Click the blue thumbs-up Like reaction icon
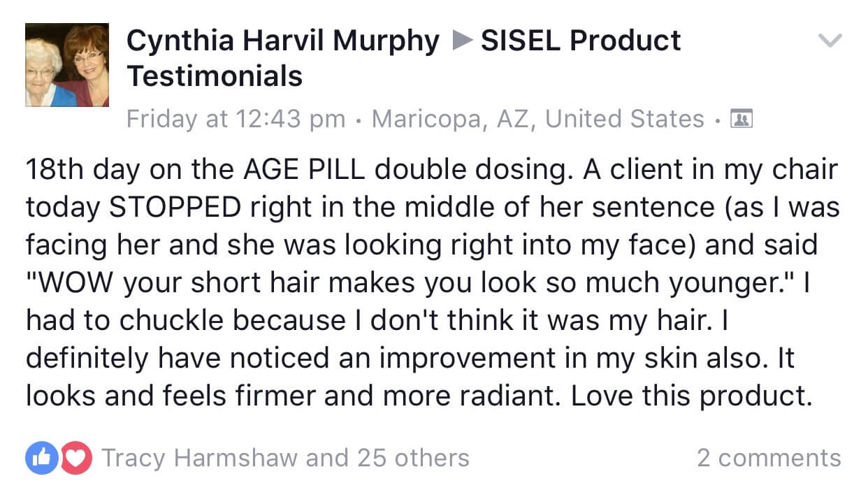This screenshot has width=868, height=502. point(40,458)
